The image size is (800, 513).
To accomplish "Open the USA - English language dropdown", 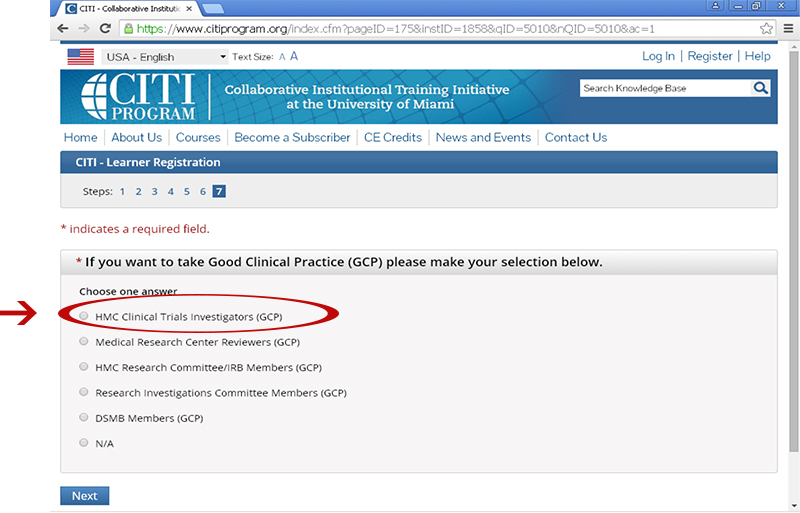I will (x=165, y=57).
